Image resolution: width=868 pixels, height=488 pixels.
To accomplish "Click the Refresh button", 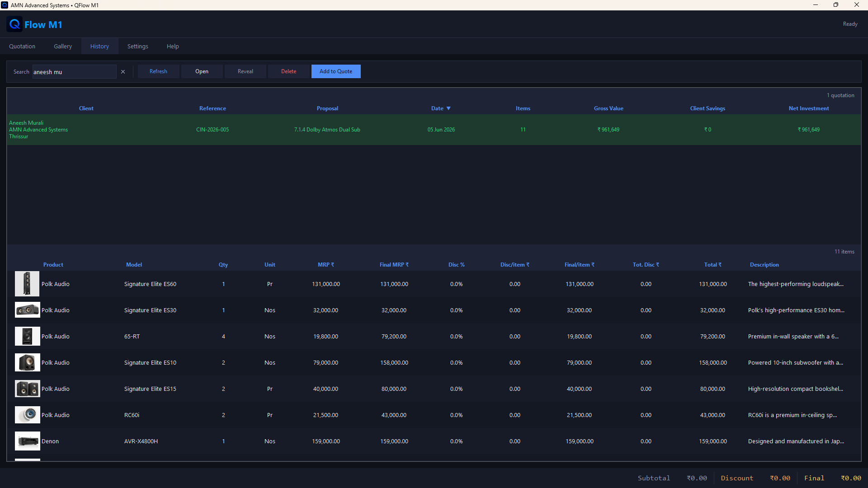I will pos(158,71).
